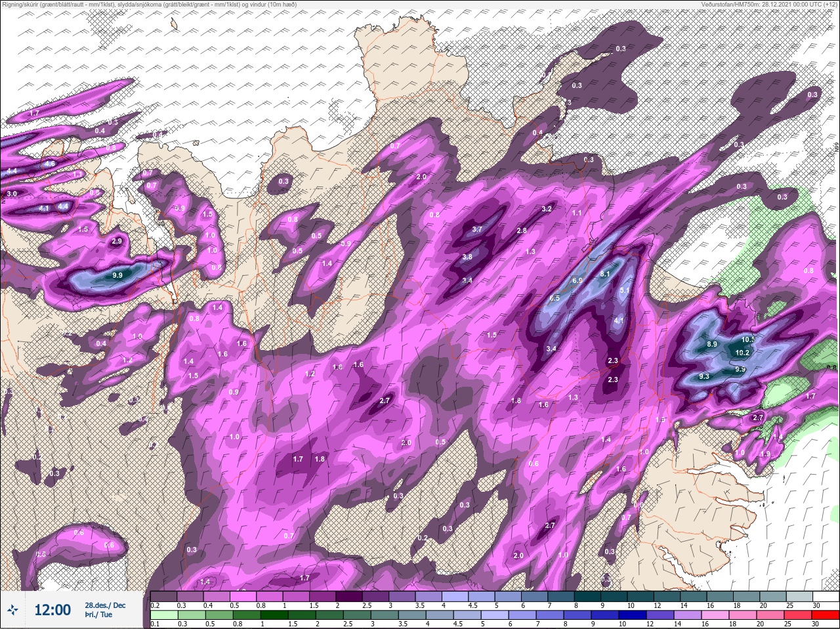Click the 12:00 forecast time display
This screenshot has height=629, width=840.
pyautogui.click(x=52, y=610)
